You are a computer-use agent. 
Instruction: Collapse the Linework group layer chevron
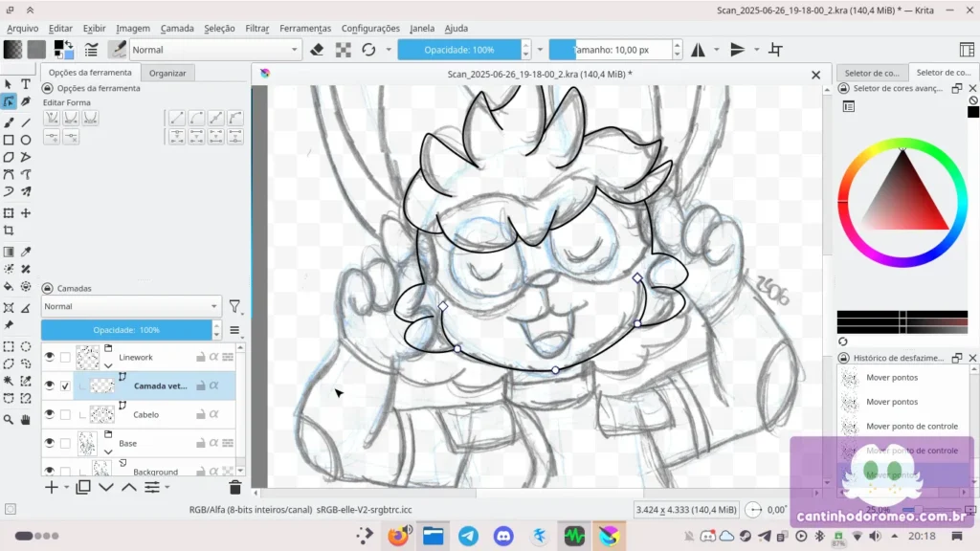108,365
